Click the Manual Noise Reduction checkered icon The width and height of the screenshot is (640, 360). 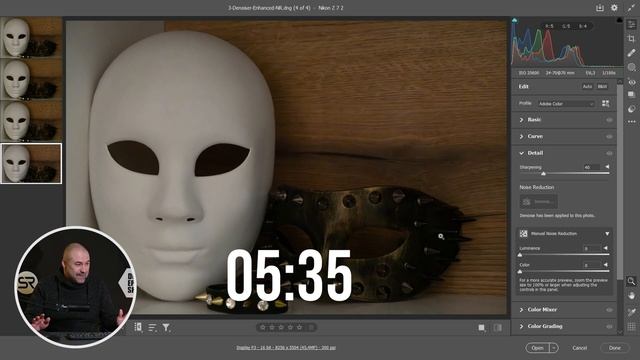(523, 233)
